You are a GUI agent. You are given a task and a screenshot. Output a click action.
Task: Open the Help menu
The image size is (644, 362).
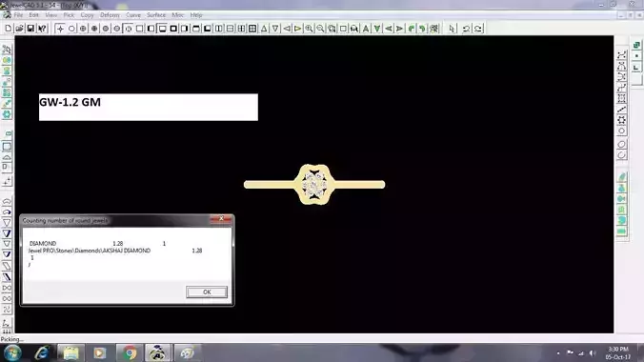click(196, 15)
